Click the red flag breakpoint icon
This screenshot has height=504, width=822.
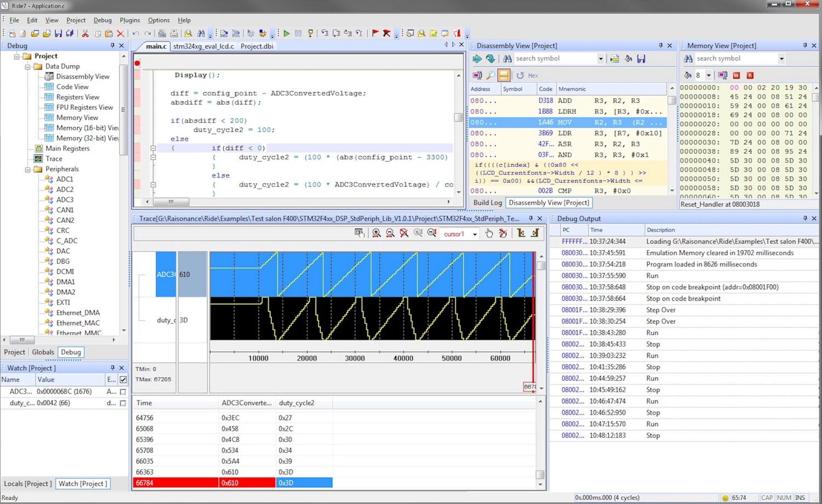coord(375,33)
